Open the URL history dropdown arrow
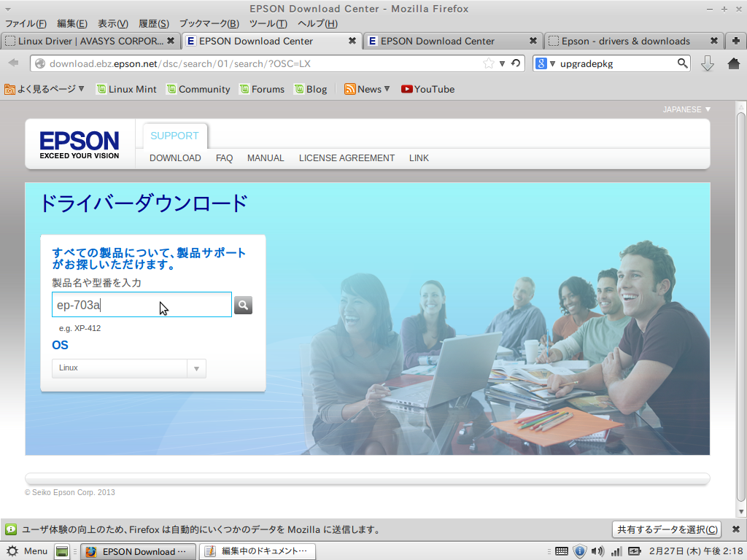The width and height of the screenshot is (747, 560). 502,63
